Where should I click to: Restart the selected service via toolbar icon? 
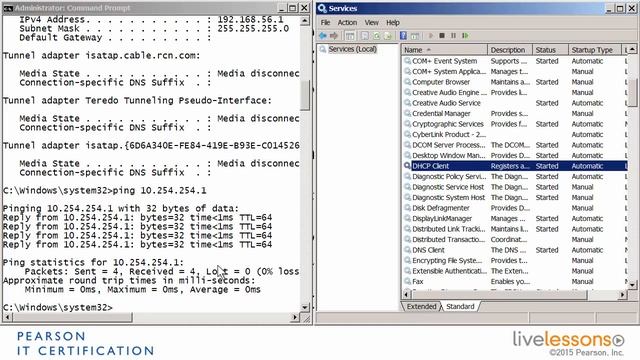coord(465,36)
